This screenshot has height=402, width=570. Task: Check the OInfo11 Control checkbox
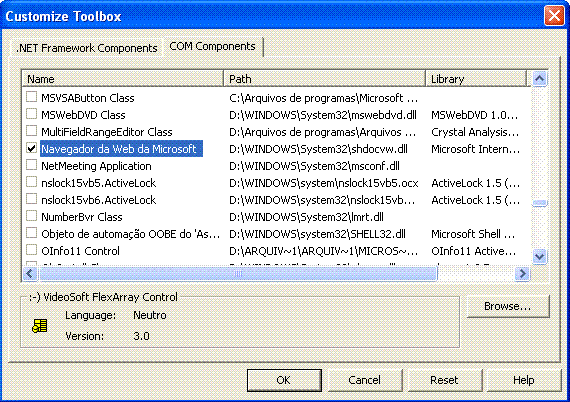pos(32,250)
